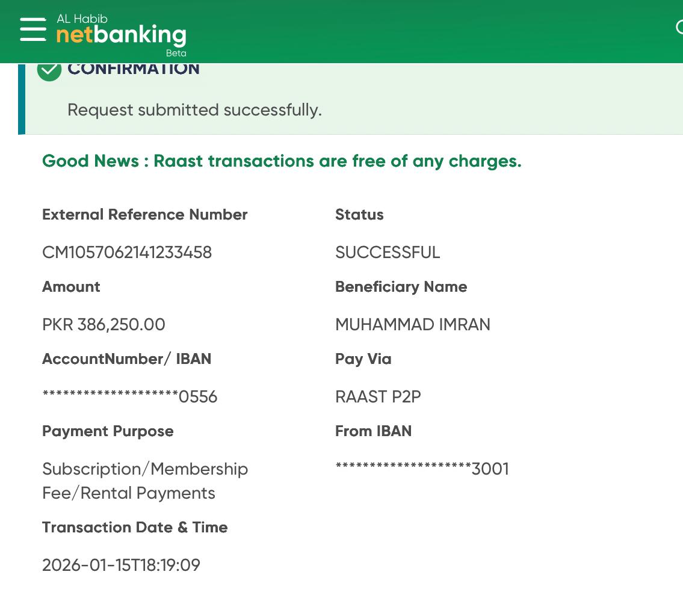Screen dimensions: 683x616
Task: Click the PKR 386,250.00 amount
Action: click(104, 324)
